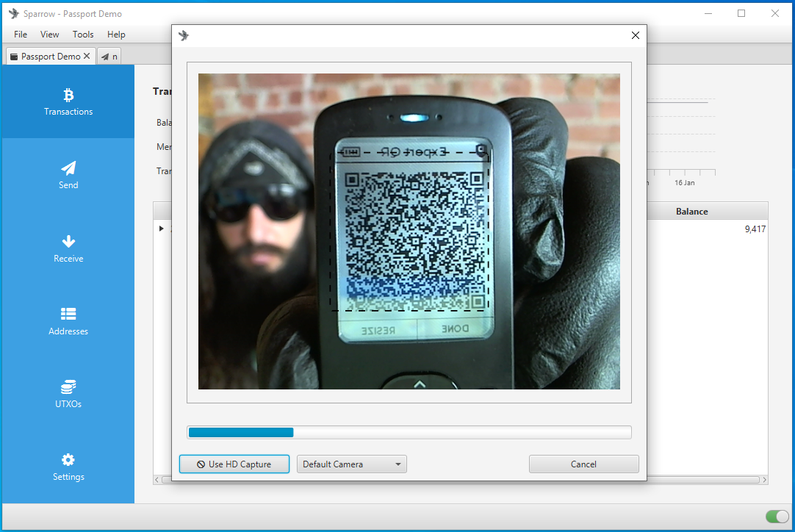795x532 pixels.
Task: Close the Sparrow main window
Action: click(774, 13)
